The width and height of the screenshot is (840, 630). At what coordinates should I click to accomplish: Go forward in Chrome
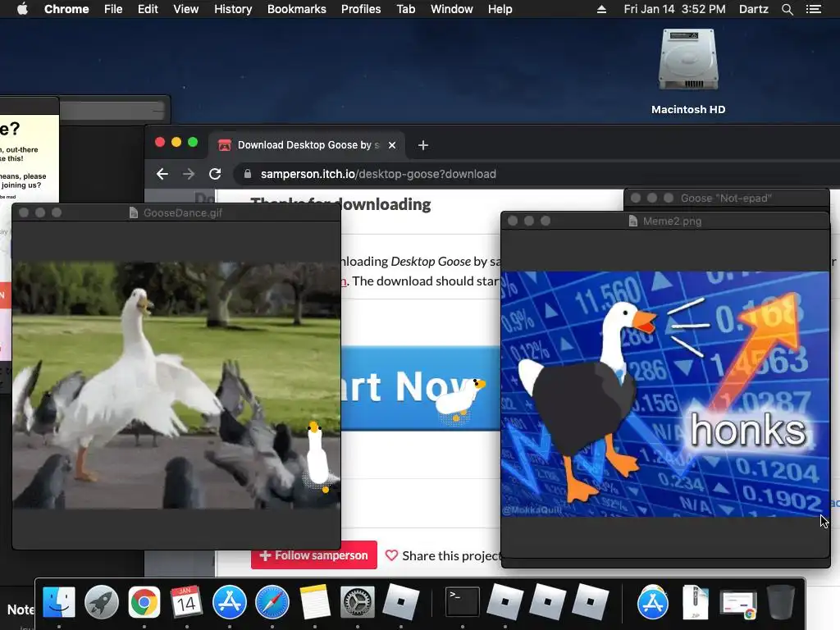189,174
